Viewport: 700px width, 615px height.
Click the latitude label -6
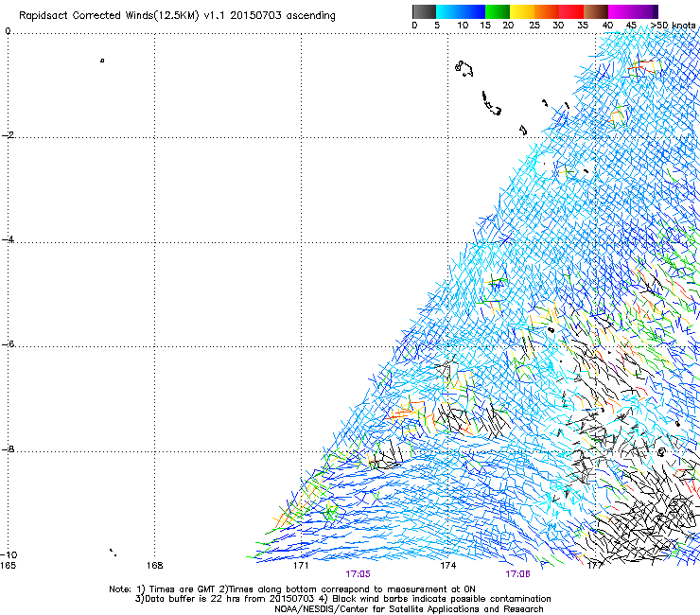point(8,344)
